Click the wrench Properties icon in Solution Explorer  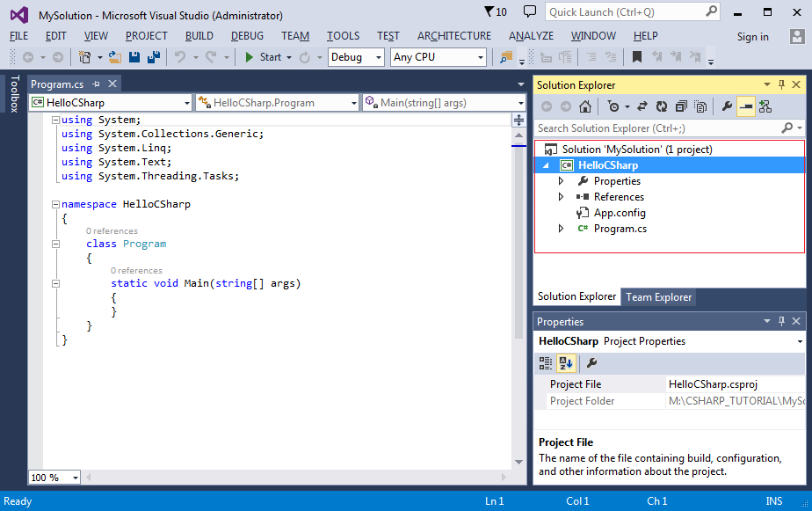pyautogui.click(x=727, y=106)
